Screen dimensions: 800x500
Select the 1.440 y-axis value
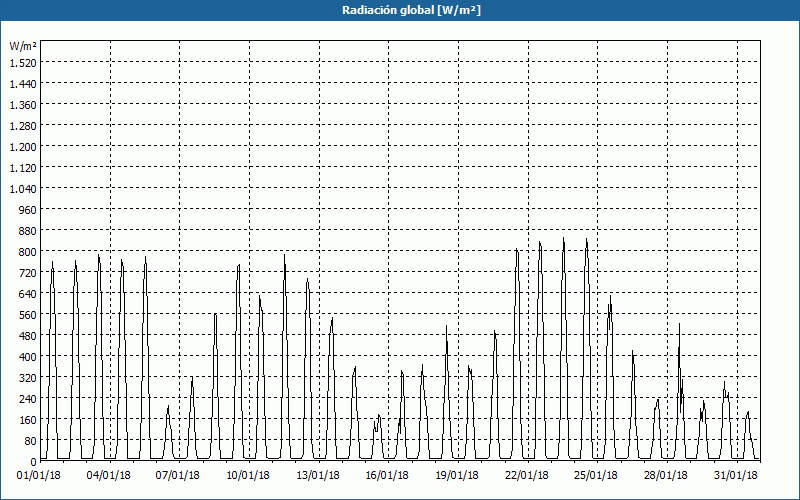pos(23,83)
